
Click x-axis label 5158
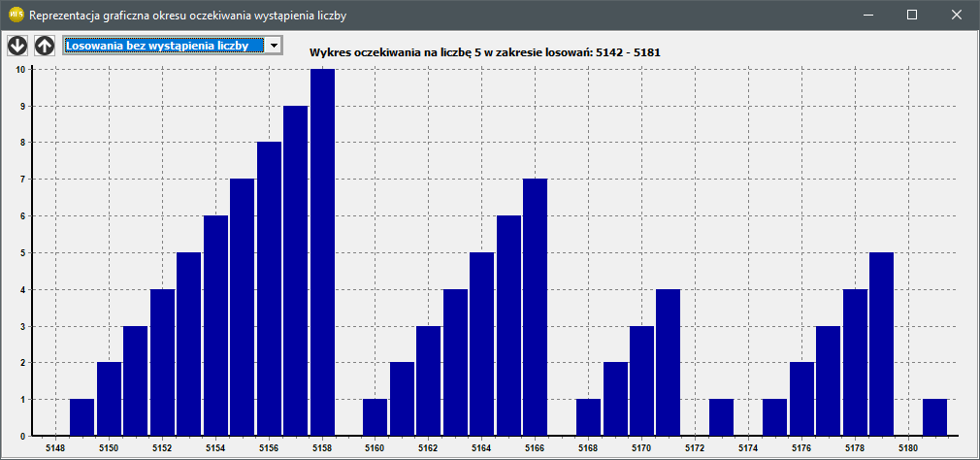(x=322, y=447)
